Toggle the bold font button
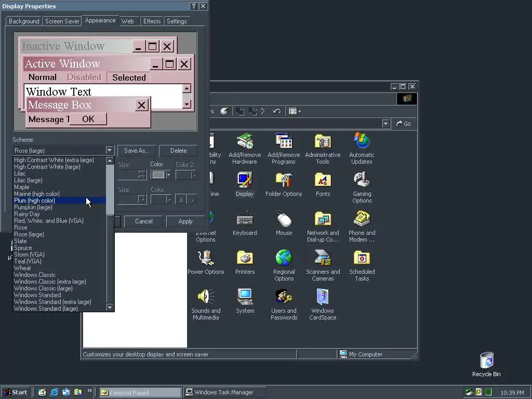The height and width of the screenshot is (399, 532). tap(180, 199)
